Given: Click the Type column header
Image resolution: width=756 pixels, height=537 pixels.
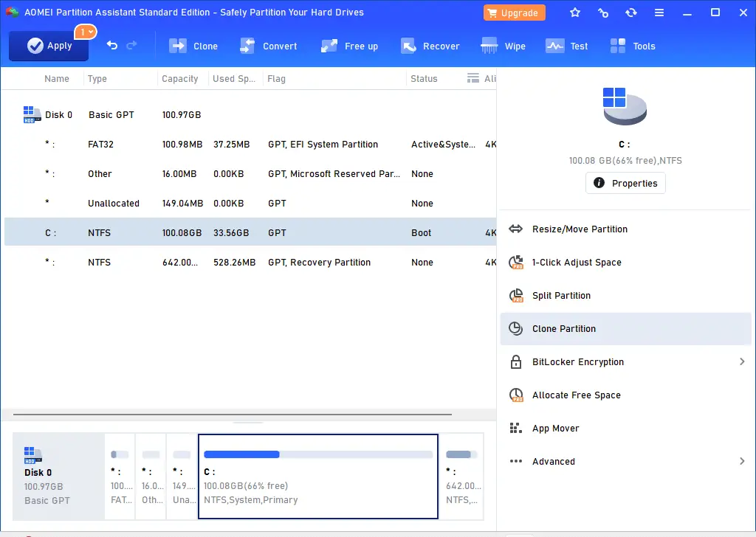Looking at the screenshot, I should pyautogui.click(x=97, y=78).
